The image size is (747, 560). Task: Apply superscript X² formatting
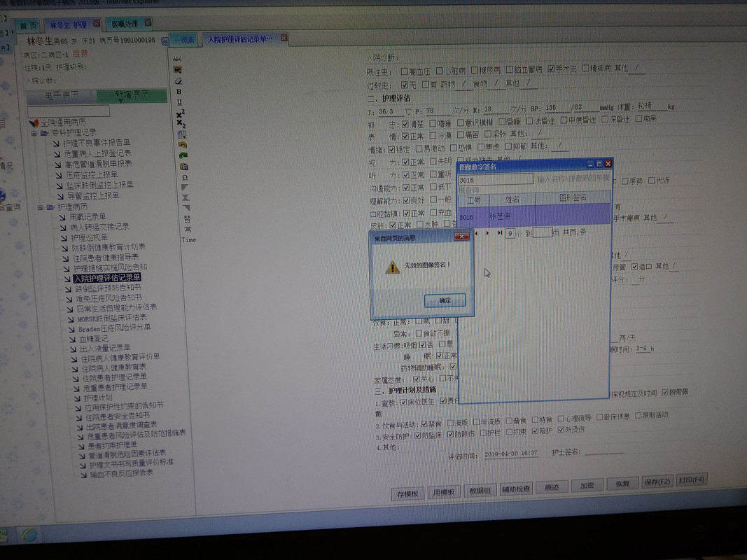point(180,113)
